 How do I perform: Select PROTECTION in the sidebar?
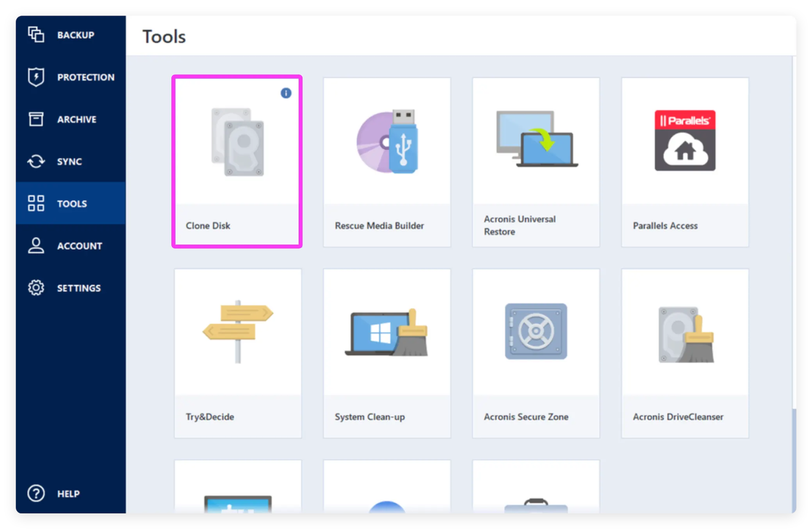point(71,77)
